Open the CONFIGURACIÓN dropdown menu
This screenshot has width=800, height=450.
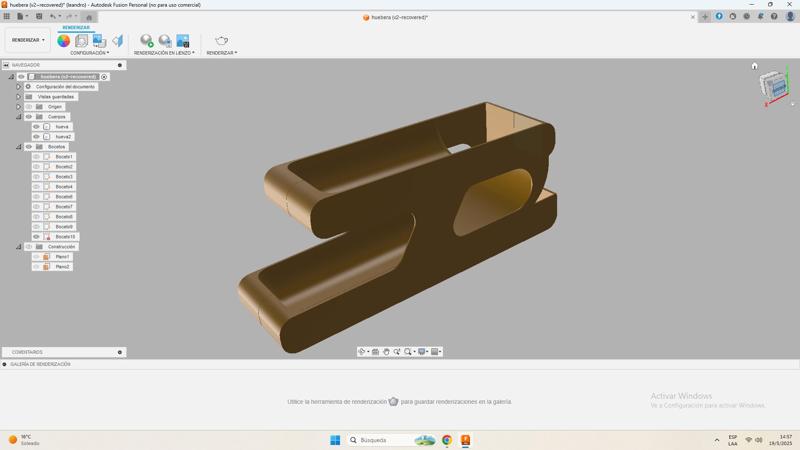90,53
